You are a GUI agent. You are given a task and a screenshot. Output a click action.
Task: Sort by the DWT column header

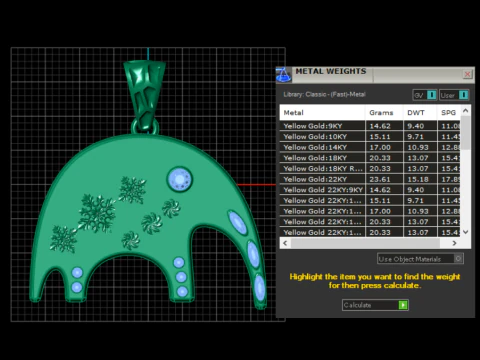(420, 113)
